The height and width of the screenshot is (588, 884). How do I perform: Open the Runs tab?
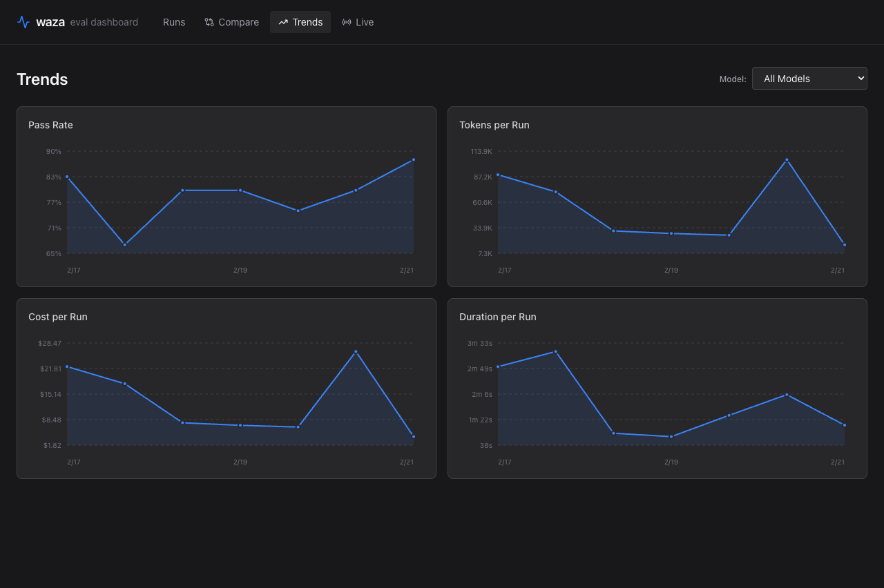174,22
